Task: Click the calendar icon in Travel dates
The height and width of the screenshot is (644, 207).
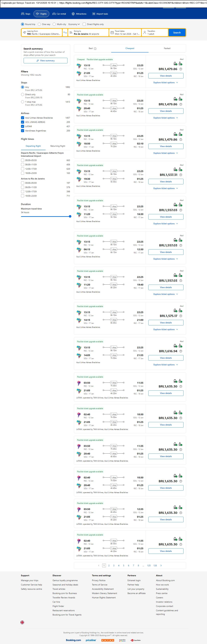Action: (x=112, y=33)
